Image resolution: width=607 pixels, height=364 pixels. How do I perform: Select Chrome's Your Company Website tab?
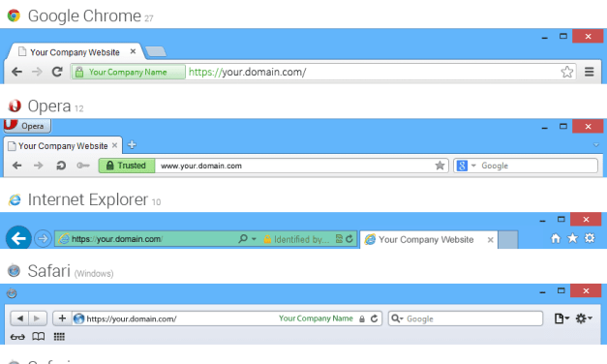pyautogui.click(x=75, y=52)
